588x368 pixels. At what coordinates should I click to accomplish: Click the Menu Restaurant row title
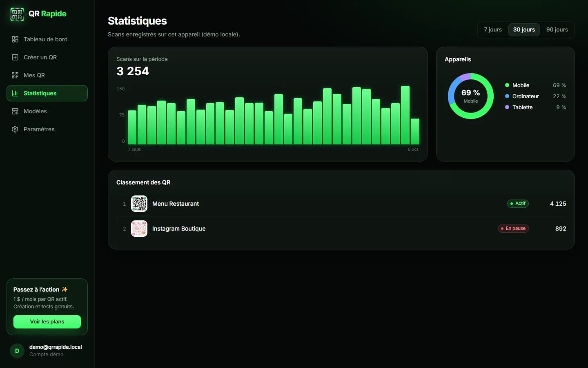click(176, 204)
